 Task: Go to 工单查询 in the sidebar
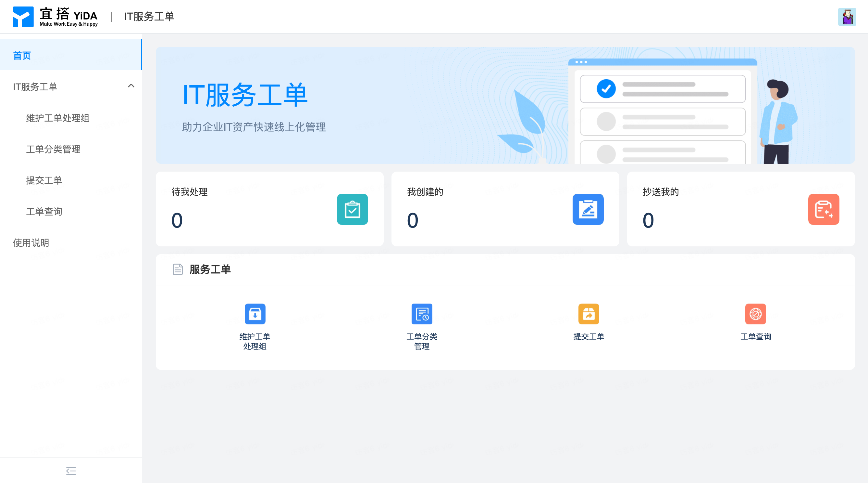(44, 212)
